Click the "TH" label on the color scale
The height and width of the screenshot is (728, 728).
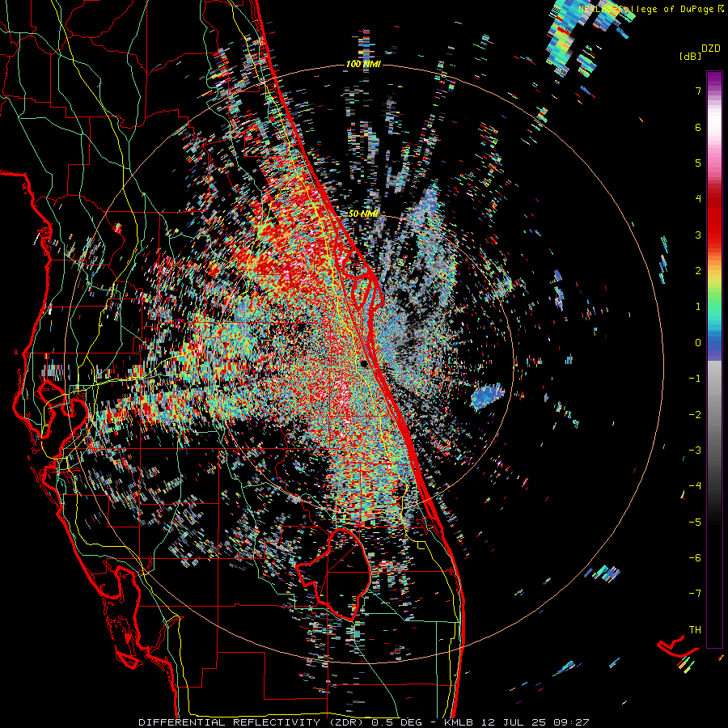coord(695,630)
